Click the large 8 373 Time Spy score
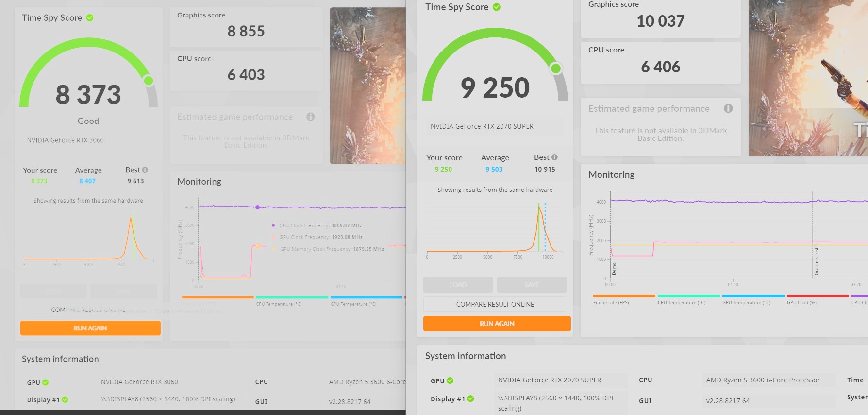Screen dimensions: 868x415 (x=88, y=94)
